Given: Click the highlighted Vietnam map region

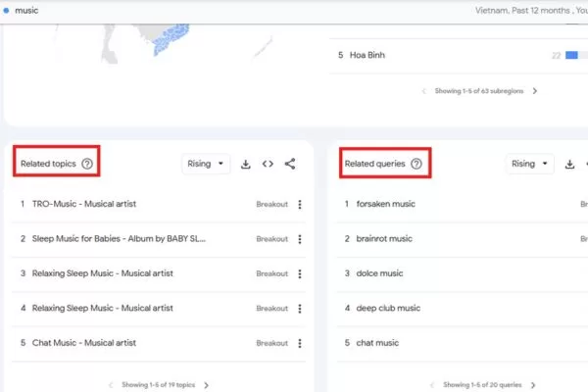Looking at the screenshot, I should [171, 38].
